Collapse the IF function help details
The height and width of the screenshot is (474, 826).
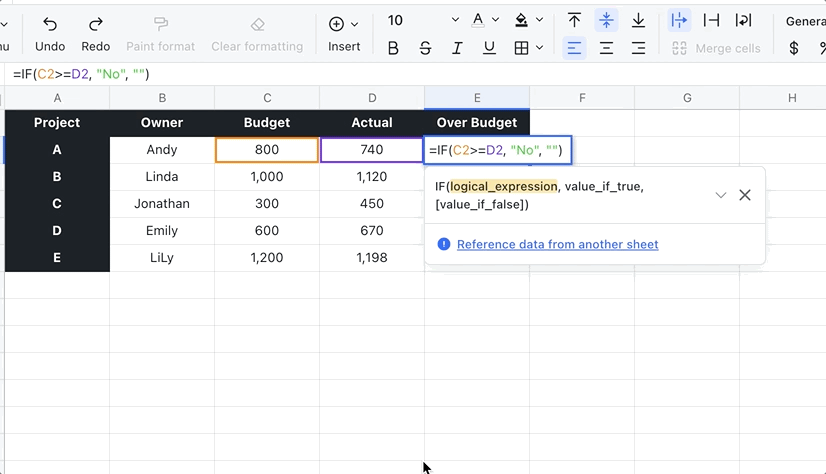tap(720, 195)
